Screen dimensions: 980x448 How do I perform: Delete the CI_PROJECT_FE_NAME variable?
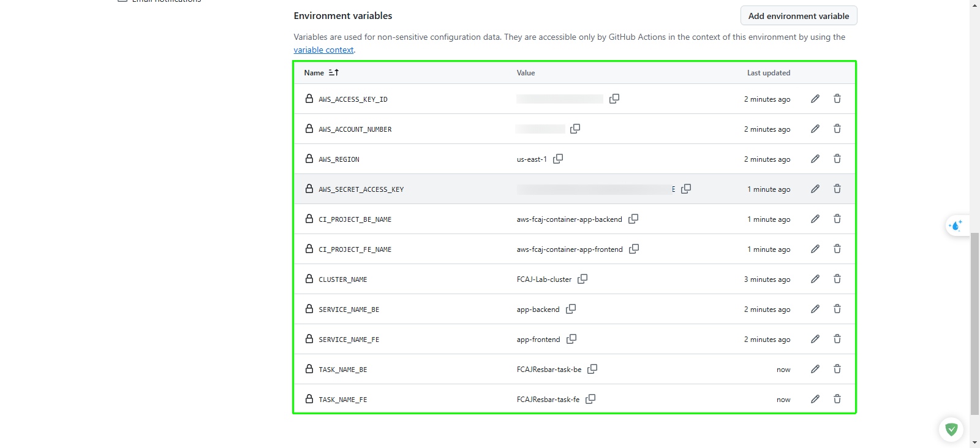point(837,249)
